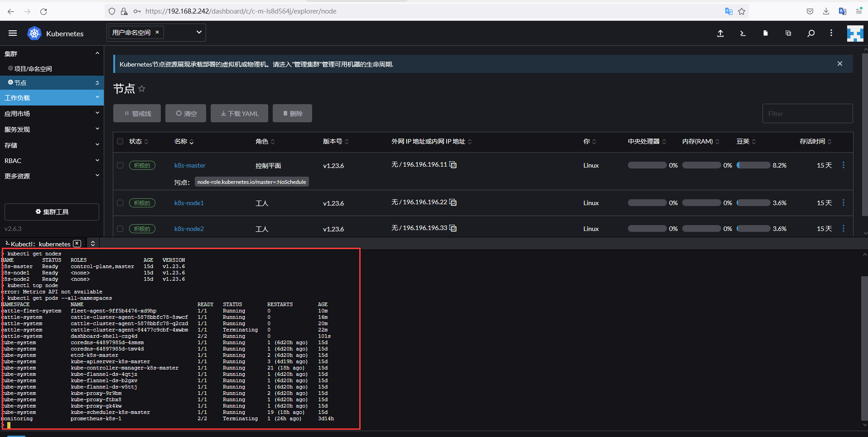Select the k8s-node1 row checkbox
The width and height of the screenshot is (868, 437).
coord(120,203)
